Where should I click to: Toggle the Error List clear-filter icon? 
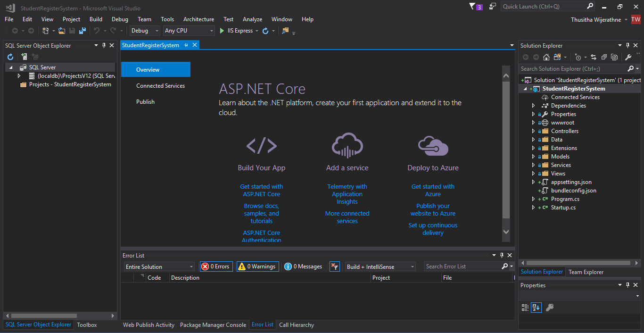pos(334,266)
